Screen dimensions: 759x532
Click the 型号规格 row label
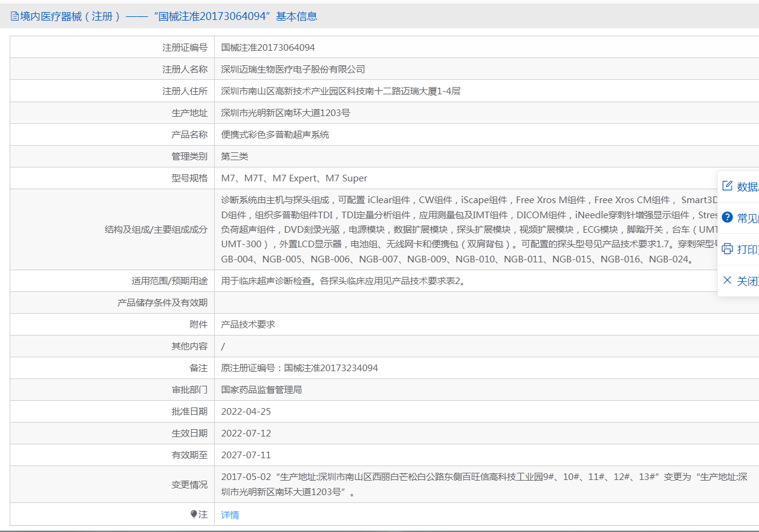[189, 178]
